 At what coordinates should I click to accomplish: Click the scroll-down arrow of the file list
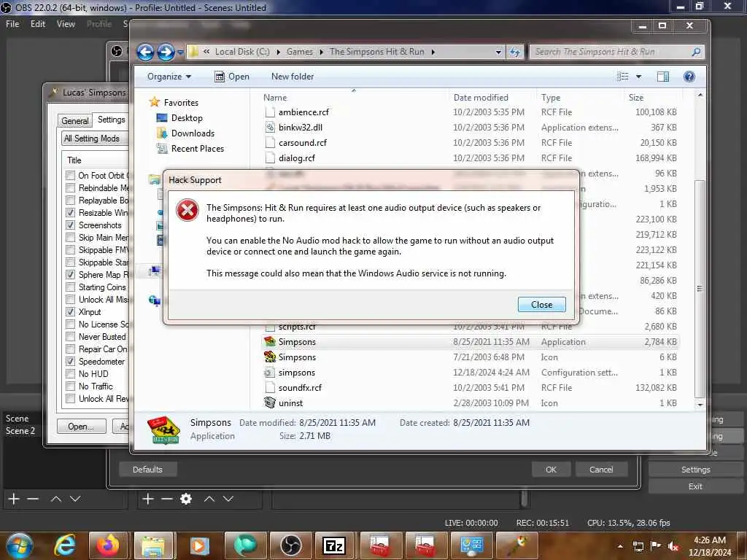pyautogui.click(x=700, y=405)
